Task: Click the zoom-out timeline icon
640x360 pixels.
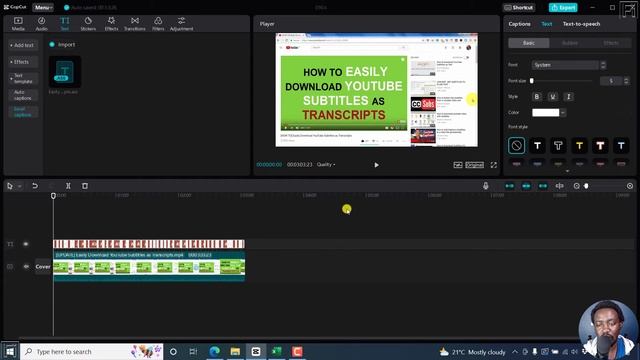Action: click(576, 186)
